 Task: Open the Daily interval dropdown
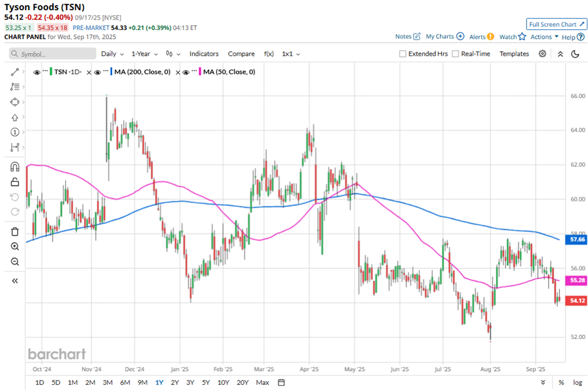(x=112, y=54)
